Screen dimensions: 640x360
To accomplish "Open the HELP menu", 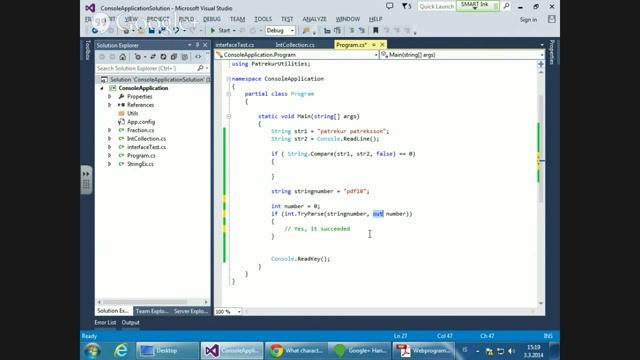I will [376, 19].
